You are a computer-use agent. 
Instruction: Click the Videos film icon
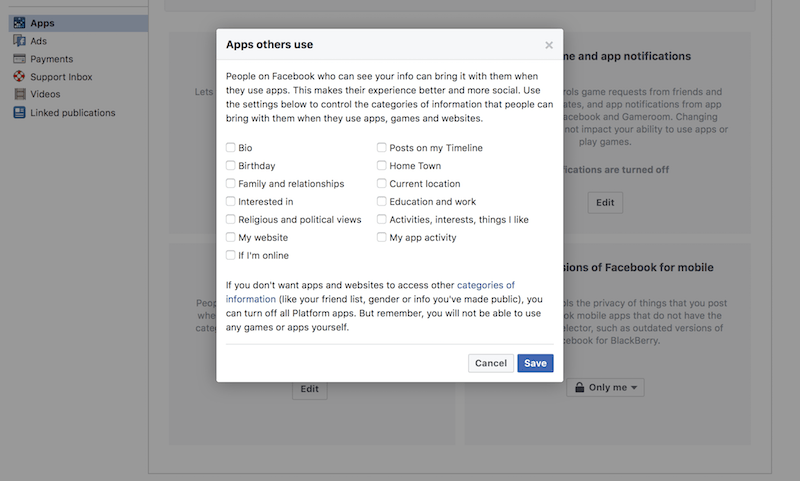click(x=19, y=94)
